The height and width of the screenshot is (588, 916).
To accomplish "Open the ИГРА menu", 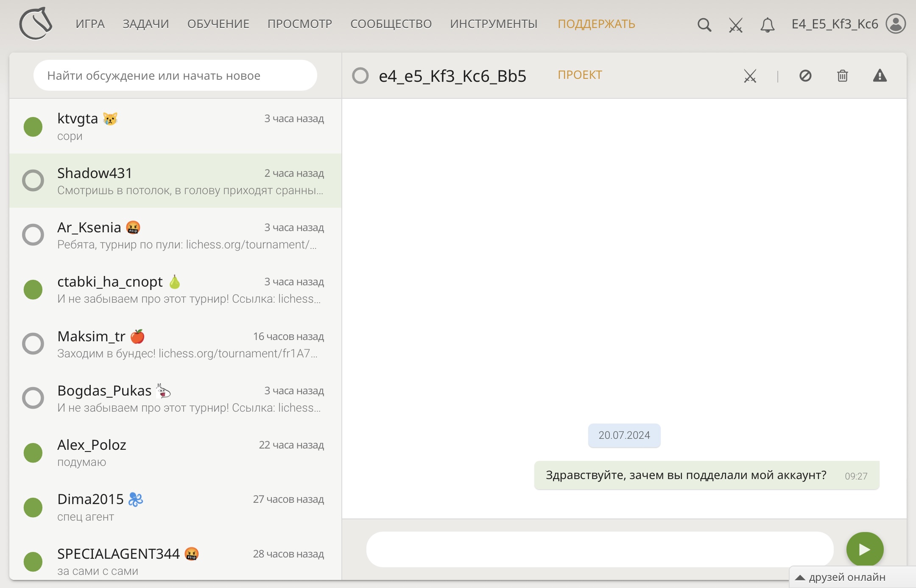I will point(90,24).
